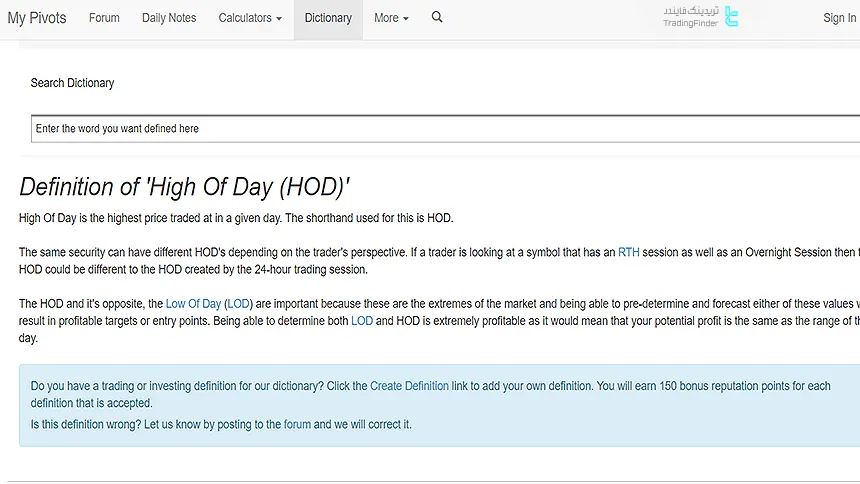Expand the More dropdown menu
This screenshot has width=860, height=484.
[x=391, y=18]
